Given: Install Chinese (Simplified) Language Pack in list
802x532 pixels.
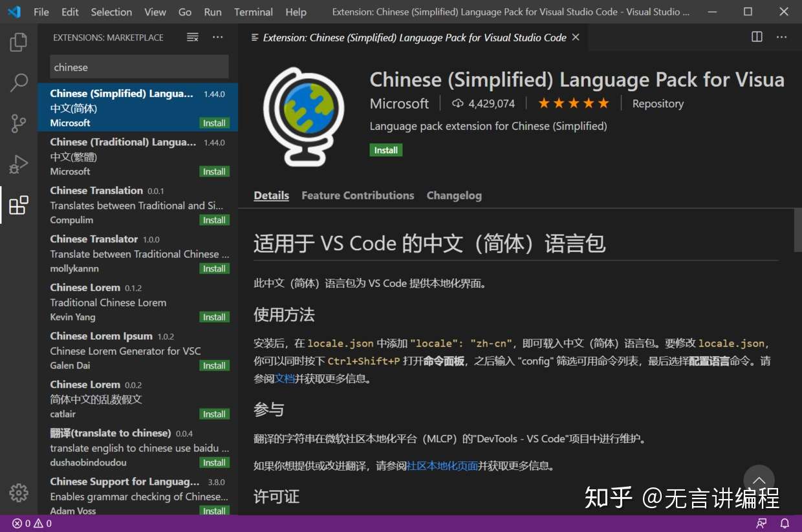Looking at the screenshot, I should point(214,123).
